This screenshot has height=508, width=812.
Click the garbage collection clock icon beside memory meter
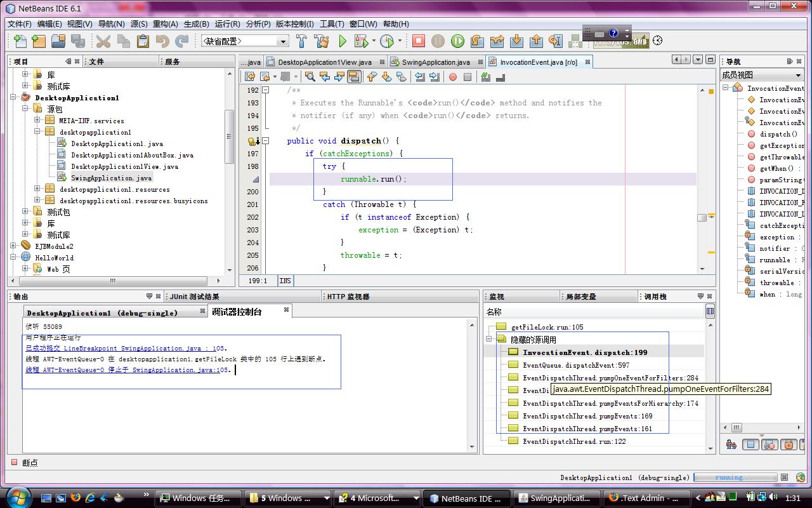coord(658,41)
